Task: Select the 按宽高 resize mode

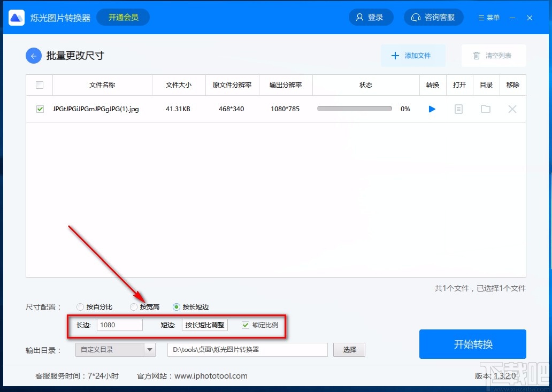Action: coord(133,306)
